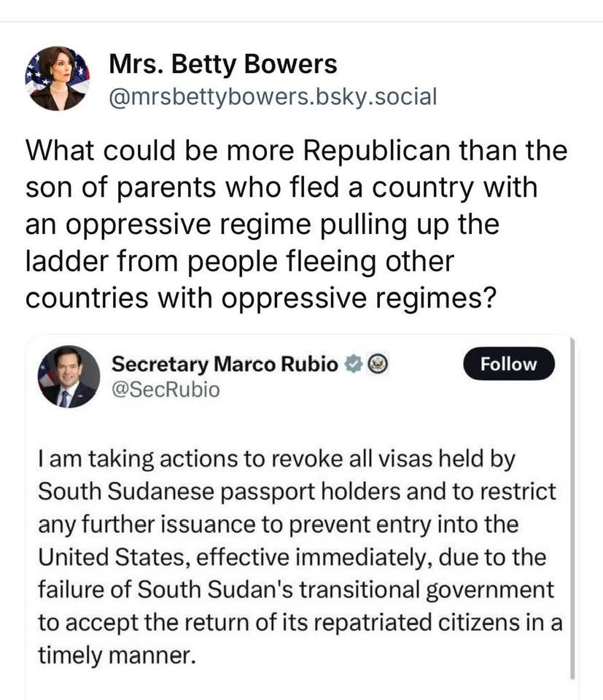The image size is (603, 700).
Task: Click Secretary Marco Rubio's avatar photo
Action: tap(69, 376)
